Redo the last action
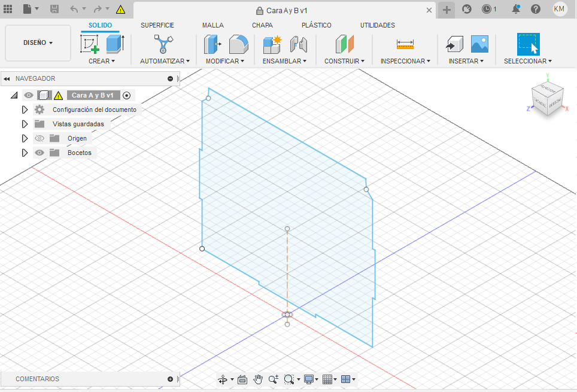577x392 pixels. tap(98, 9)
